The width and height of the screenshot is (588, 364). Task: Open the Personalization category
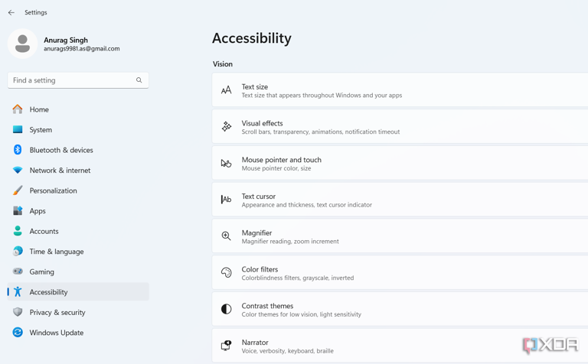(54, 190)
